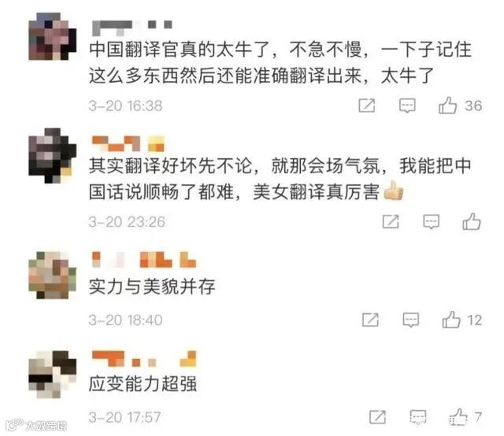504x436 pixels.
Task: Select the comment text 实力与美貌并存
Action: pyautogui.click(x=152, y=286)
